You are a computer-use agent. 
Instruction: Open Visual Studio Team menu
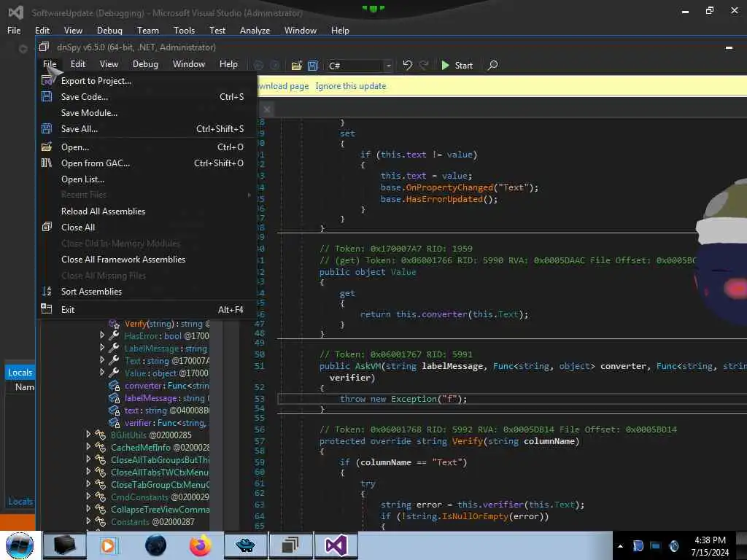tap(147, 31)
